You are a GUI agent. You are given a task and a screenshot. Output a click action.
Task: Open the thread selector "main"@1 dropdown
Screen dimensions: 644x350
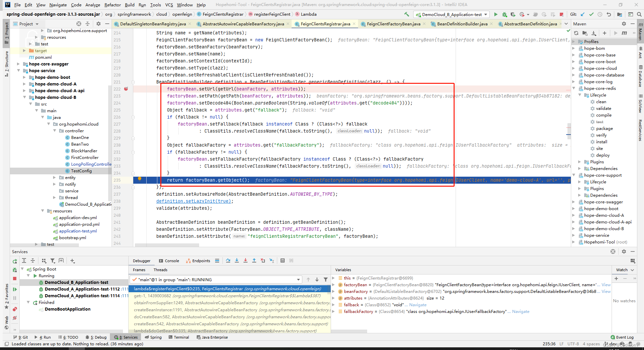pos(216,280)
